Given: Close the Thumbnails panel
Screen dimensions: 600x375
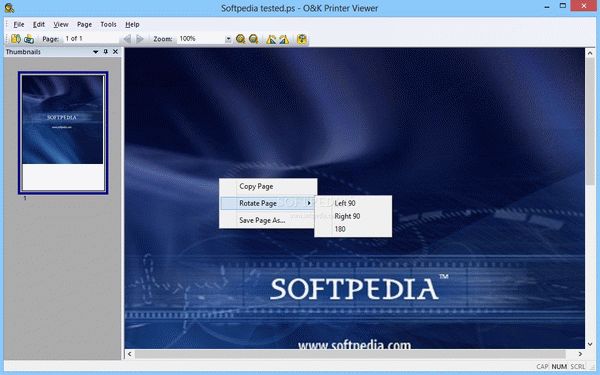Looking at the screenshot, I should tap(115, 52).
